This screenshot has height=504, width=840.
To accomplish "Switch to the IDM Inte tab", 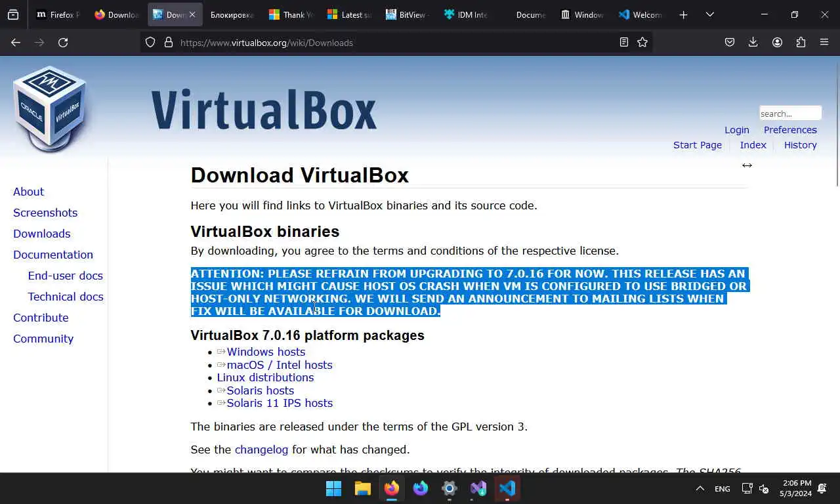I will point(465,14).
